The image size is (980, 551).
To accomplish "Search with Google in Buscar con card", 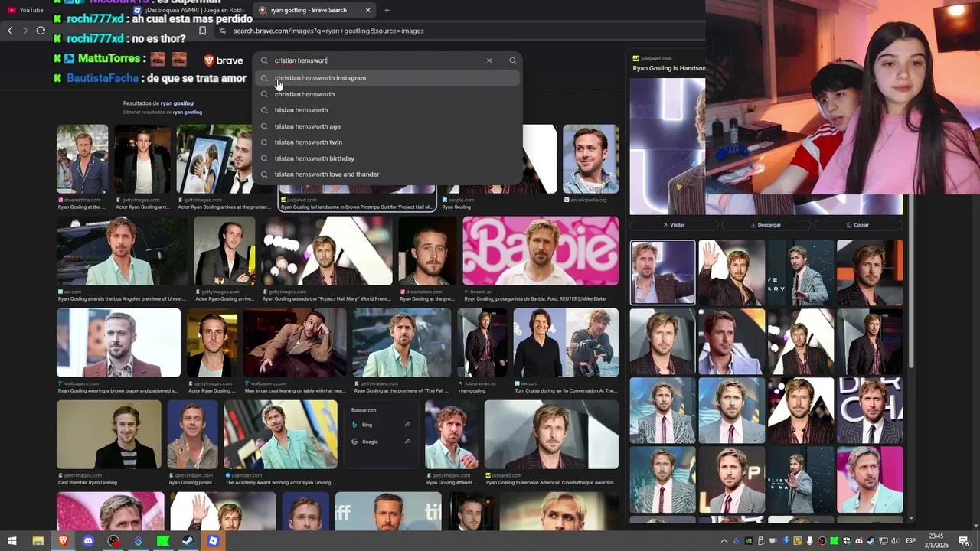I will pyautogui.click(x=370, y=442).
